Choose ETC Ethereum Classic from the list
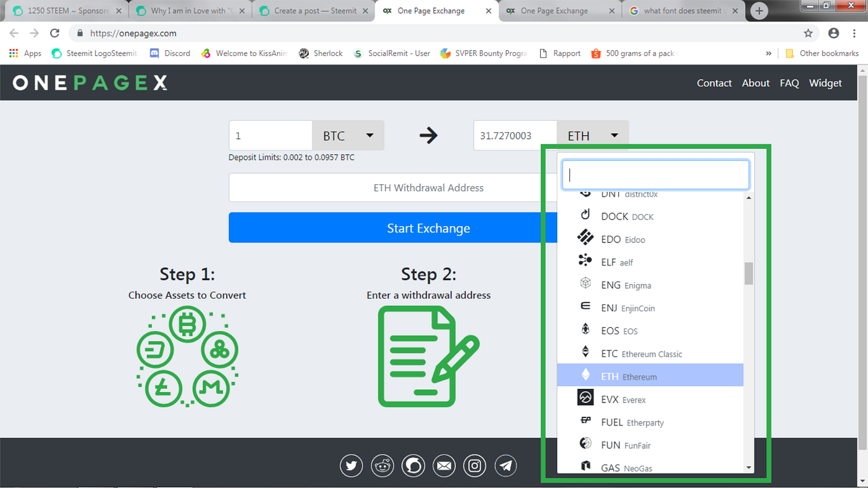Image resolution: width=868 pixels, height=488 pixels. pos(650,354)
